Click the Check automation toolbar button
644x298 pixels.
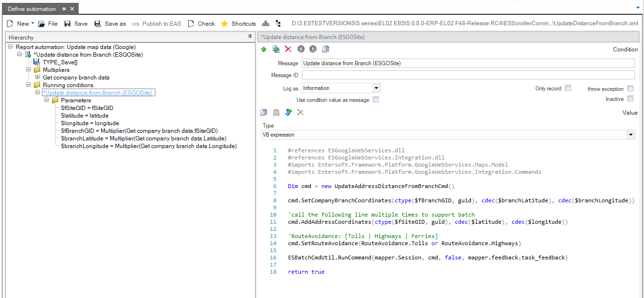[x=201, y=23]
